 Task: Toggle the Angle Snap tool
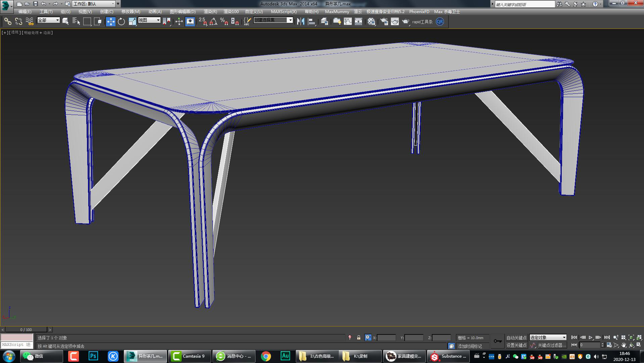point(213,22)
